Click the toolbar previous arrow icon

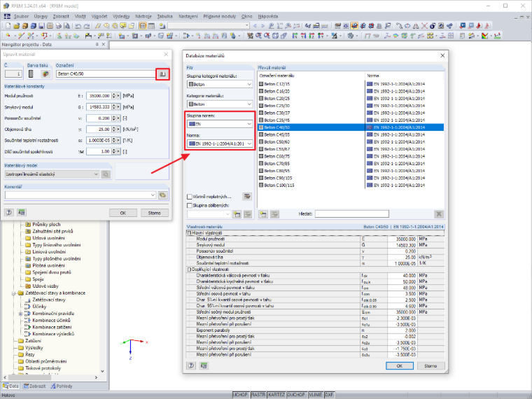tap(255, 26)
